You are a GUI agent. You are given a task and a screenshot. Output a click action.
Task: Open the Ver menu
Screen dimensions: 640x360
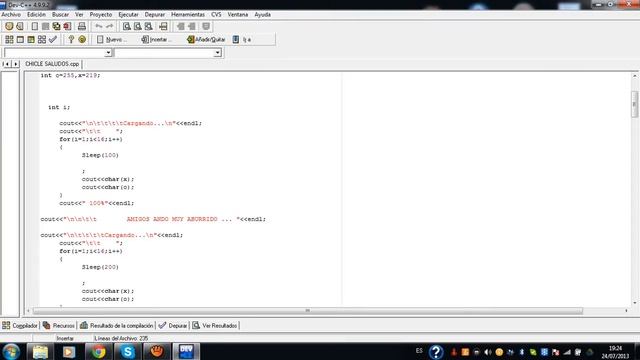pyautogui.click(x=79, y=14)
